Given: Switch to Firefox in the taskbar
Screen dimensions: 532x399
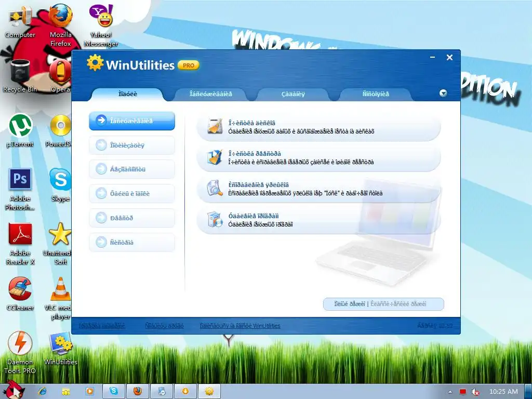Looking at the screenshot, I should (138, 391).
